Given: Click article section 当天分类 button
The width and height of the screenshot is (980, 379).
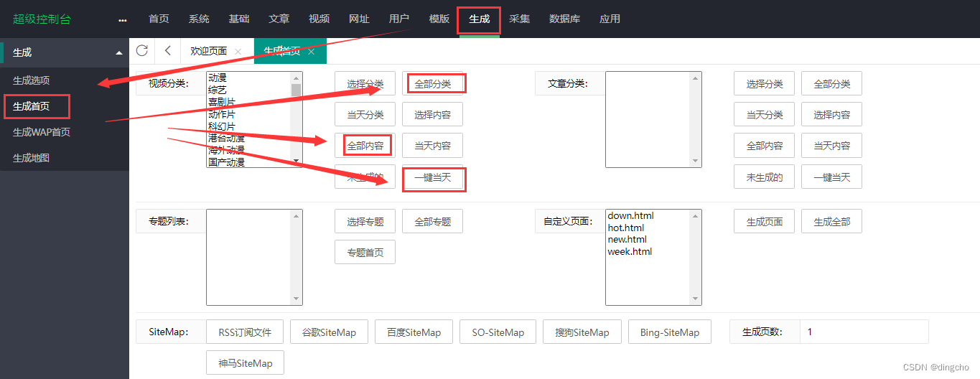Looking at the screenshot, I should (x=764, y=114).
